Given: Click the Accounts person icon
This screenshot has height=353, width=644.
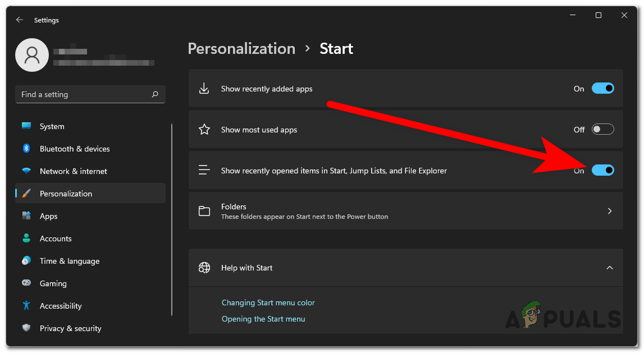Looking at the screenshot, I should [x=26, y=239].
